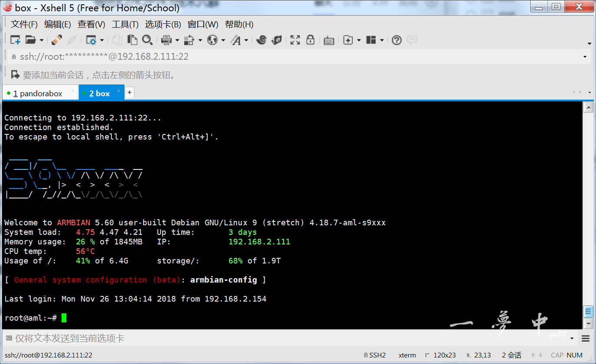This screenshot has width=596, height=364.
Task: Click the Paste clipboard icon
Action: [x=132, y=40]
